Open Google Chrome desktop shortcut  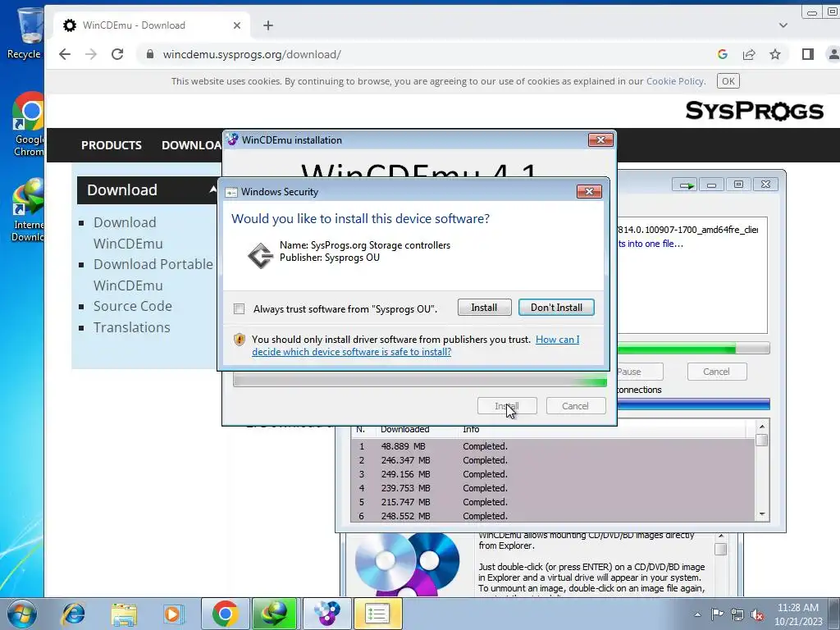tap(27, 125)
